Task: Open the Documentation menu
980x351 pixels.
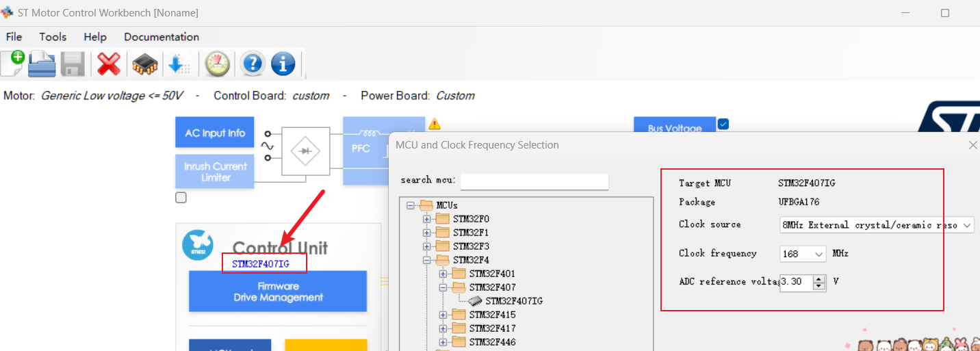Action: [162, 37]
